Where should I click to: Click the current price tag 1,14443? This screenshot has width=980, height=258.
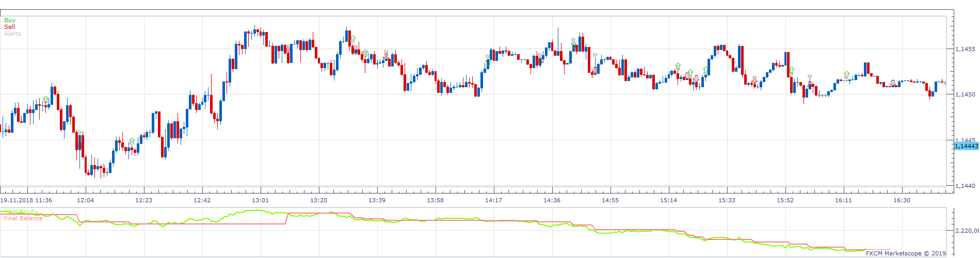pos(966,146)
